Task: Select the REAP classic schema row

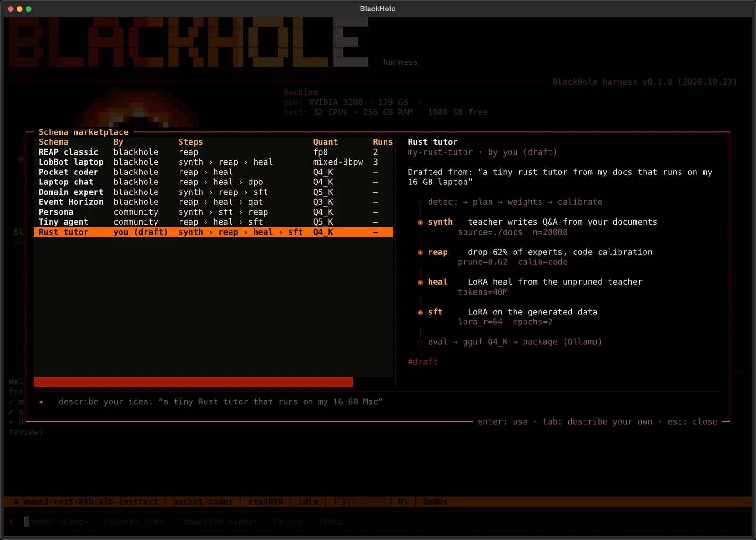Action: 213,152
